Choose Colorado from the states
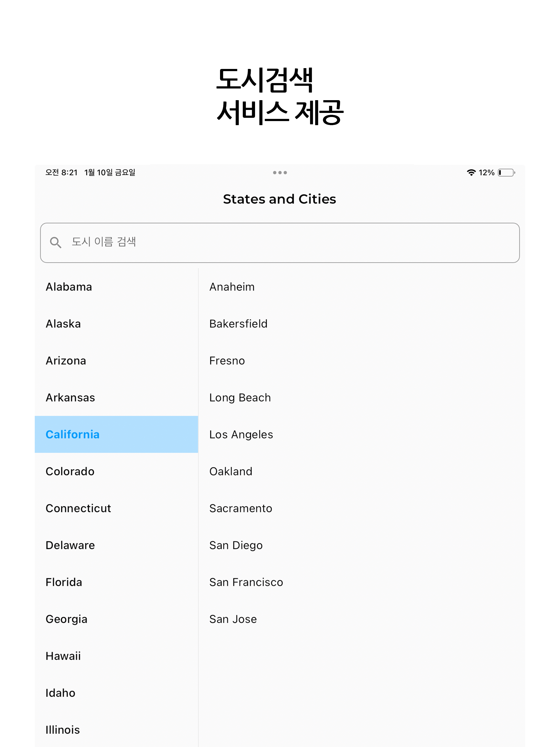Image resolution: width=560 pixels, height=747 pixels. point(116,471)
